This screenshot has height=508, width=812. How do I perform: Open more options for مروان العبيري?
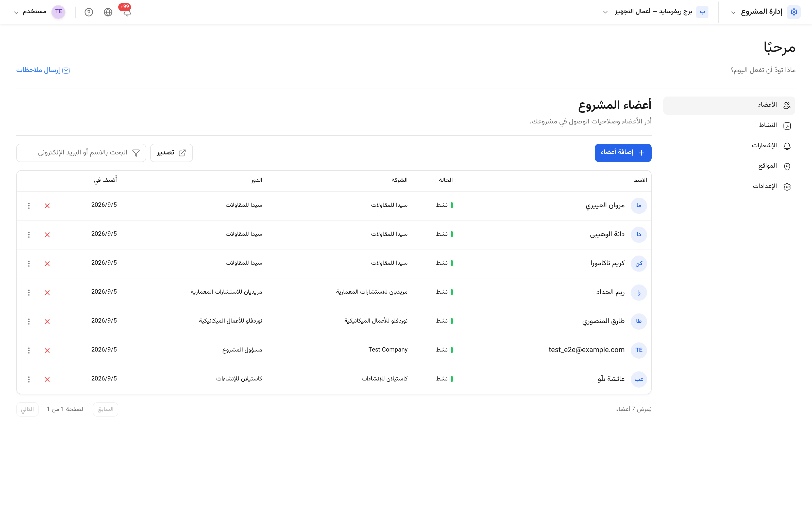[29, 206]
